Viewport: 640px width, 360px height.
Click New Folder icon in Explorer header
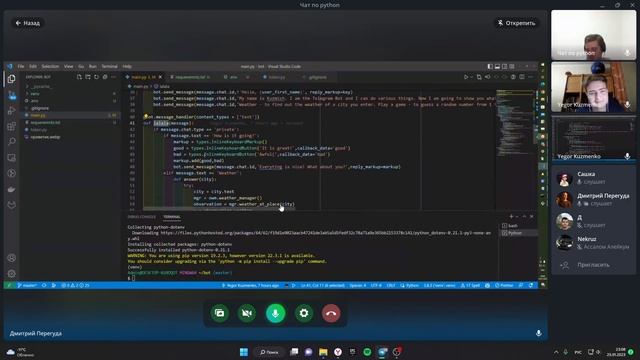coord(88,77)
